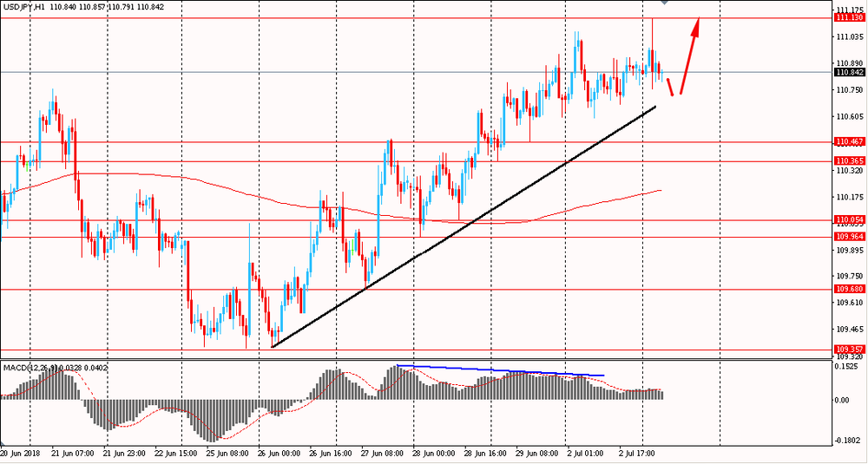Click the 109.895 price axis value
The image size is (868, 464).
tap(851, 250)
